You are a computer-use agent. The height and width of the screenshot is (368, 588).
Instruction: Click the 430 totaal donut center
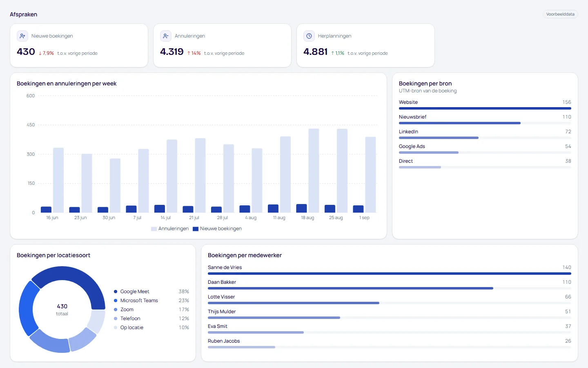coord(62,310)
